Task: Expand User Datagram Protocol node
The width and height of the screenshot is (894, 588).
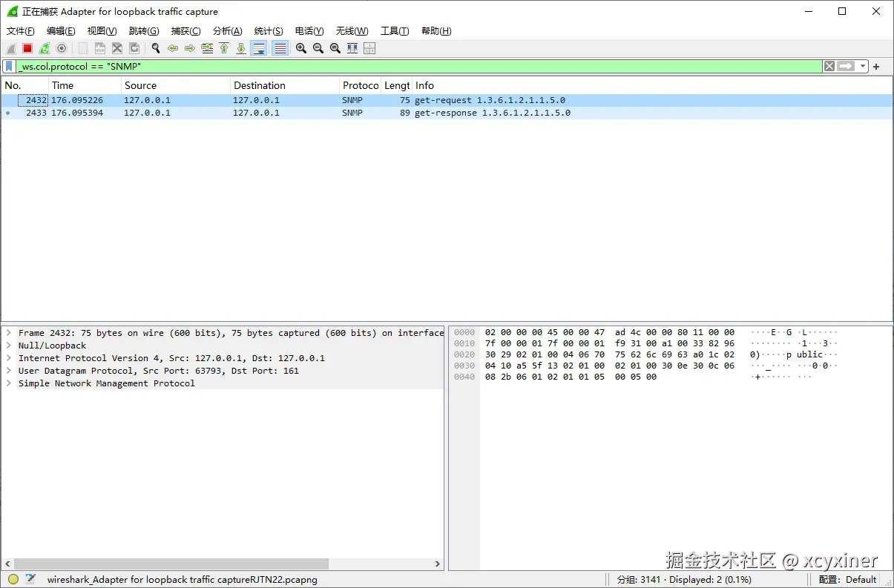Action: [x=9, y=371]
